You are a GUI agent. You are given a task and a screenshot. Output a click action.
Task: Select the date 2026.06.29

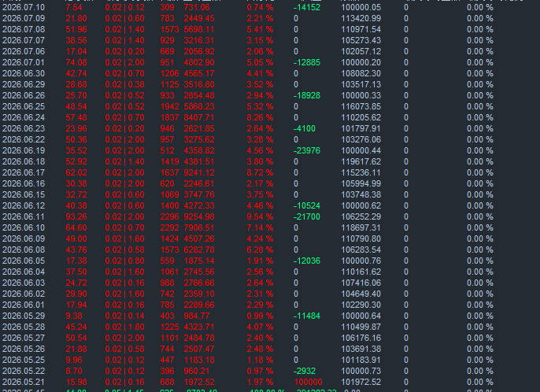[x=24, y=84]
